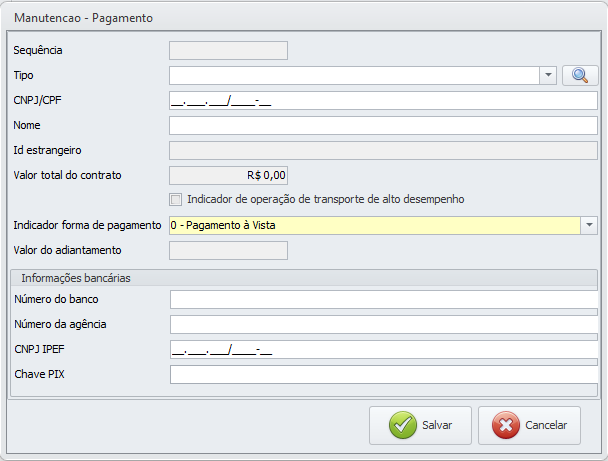Viewport: 608px width, 461px height.
Task: Click the Sequência field
Action: pyautogui.click(x=229, y=50)
